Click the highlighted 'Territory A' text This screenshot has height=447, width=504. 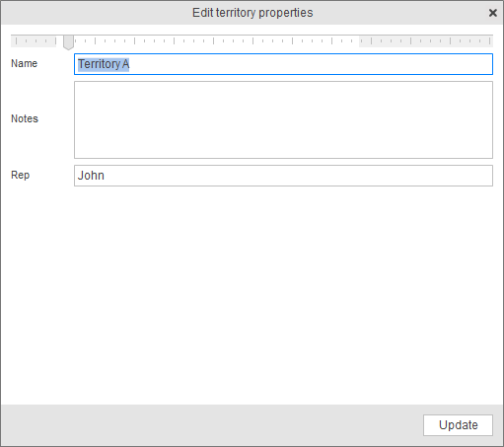(x=104, y=64)
